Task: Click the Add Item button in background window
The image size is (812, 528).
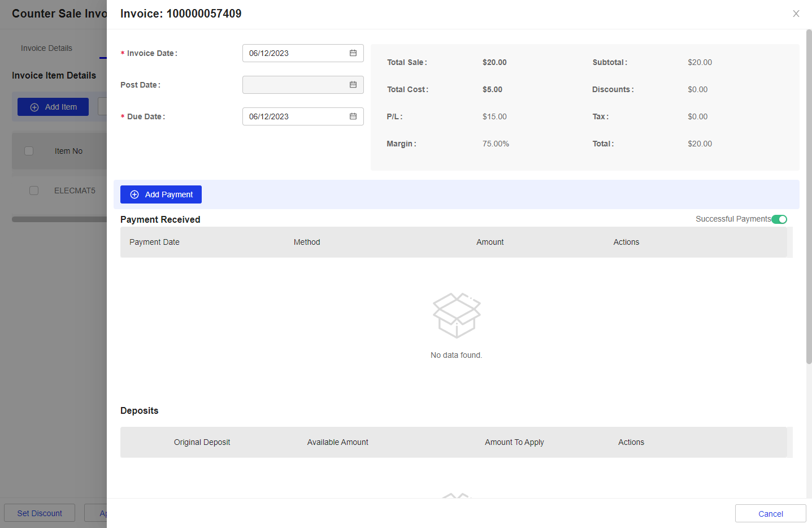Action: tap(53, 107)
